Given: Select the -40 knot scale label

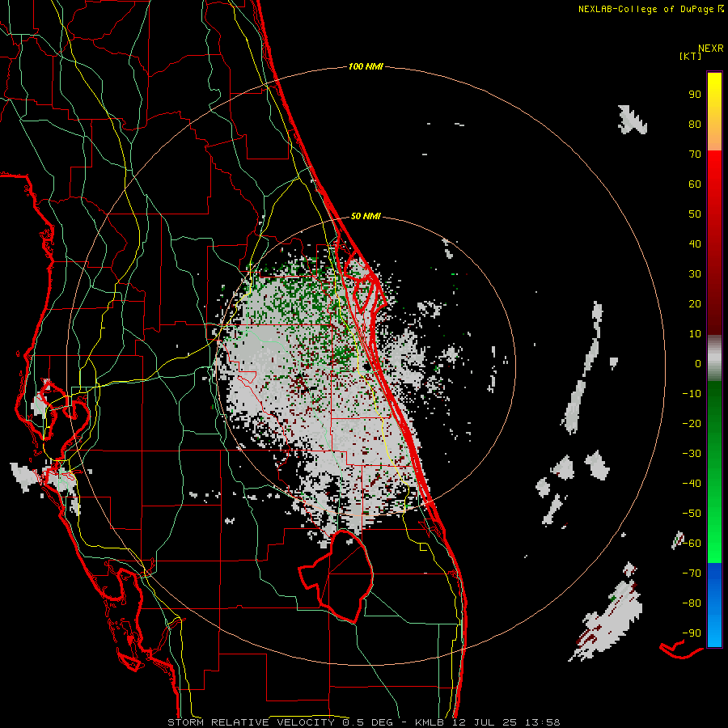Looking at the screenshot, I should click(x=692, y=484).
